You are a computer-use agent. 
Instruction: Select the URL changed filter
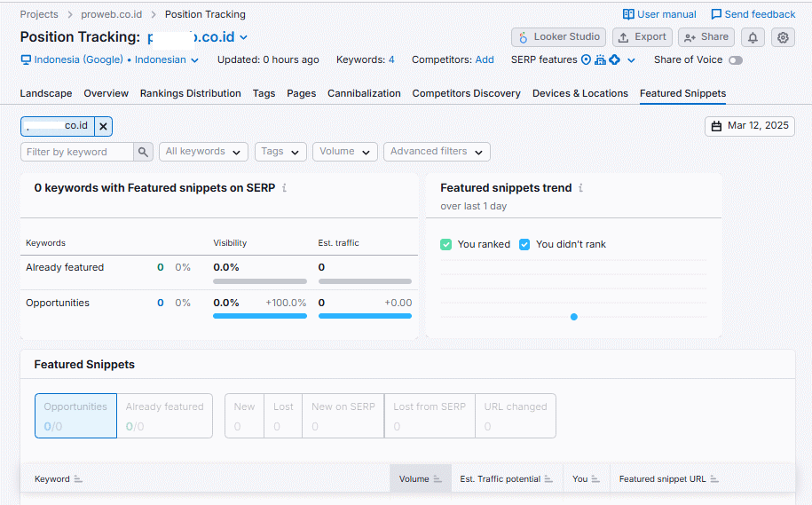click(x=516, y=416)
